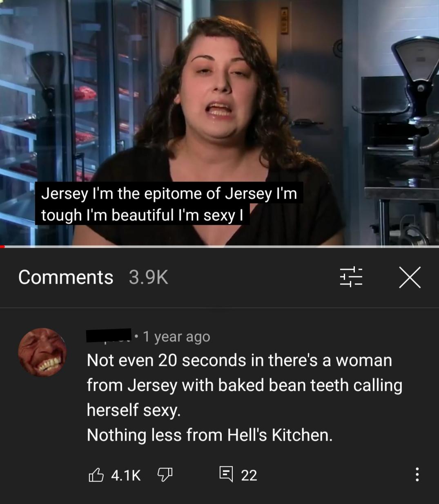Viewport: 439px width, 504px height.
Task: Tap the video caption subtitle overlay
Action: [x=169, y=204]
